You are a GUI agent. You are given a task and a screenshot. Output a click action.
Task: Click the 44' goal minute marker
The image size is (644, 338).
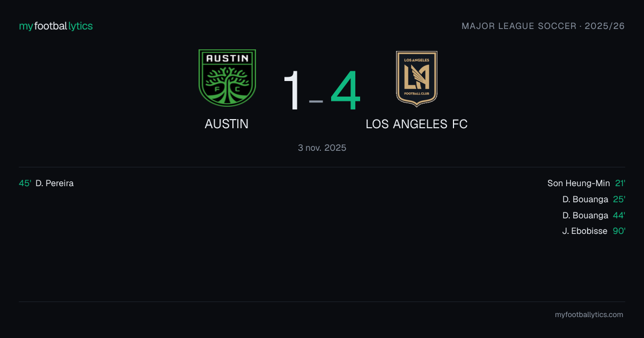pos(619,216)
